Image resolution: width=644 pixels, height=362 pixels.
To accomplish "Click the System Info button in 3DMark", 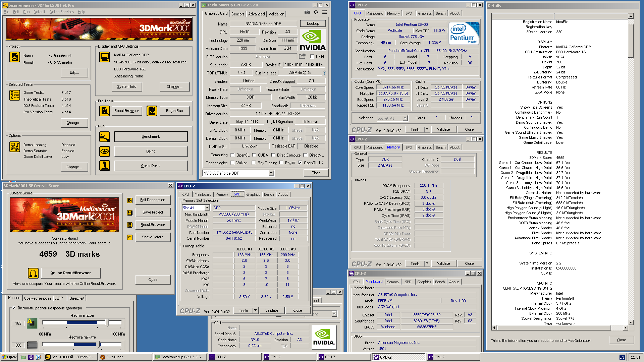I will point(127,86).
